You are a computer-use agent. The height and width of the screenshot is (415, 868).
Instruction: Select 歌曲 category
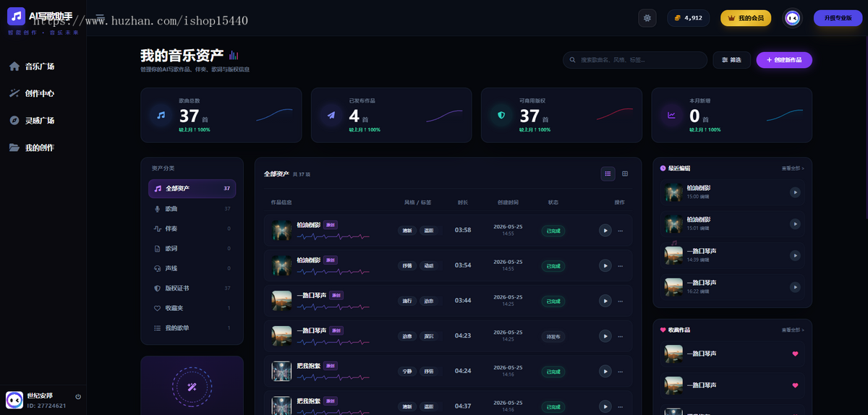192,209
